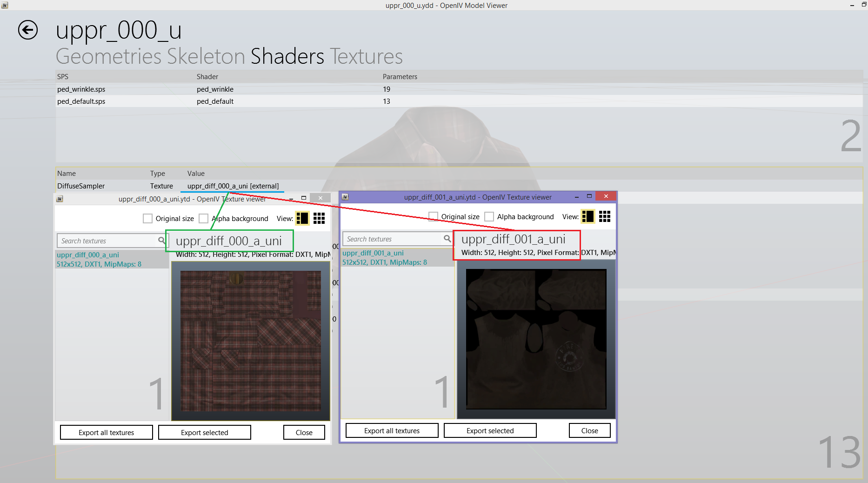This screenshot has width=868, height=483.
Task: Enable Alpha background in left texture viewer
Action: (x=204, y=219)
